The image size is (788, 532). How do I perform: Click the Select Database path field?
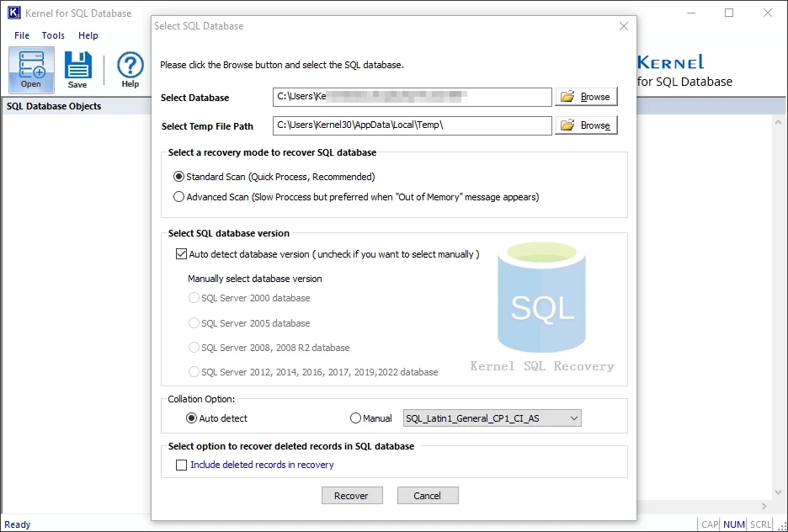point(412,97)
